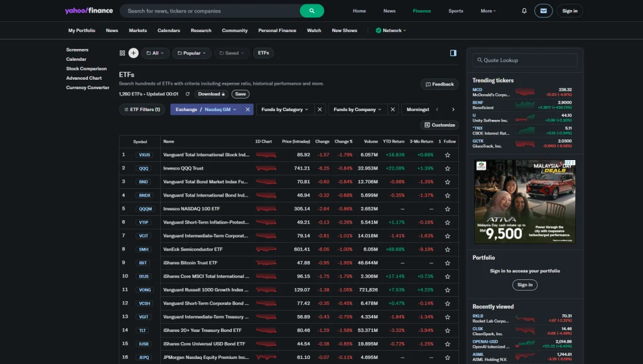Open the TLT symbol link

[143, 330]
